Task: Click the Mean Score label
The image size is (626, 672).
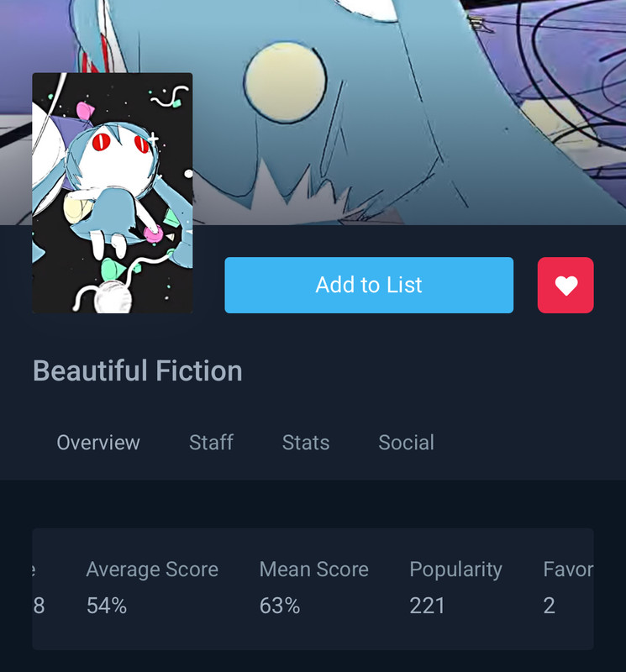Action: tap(314, 570)
